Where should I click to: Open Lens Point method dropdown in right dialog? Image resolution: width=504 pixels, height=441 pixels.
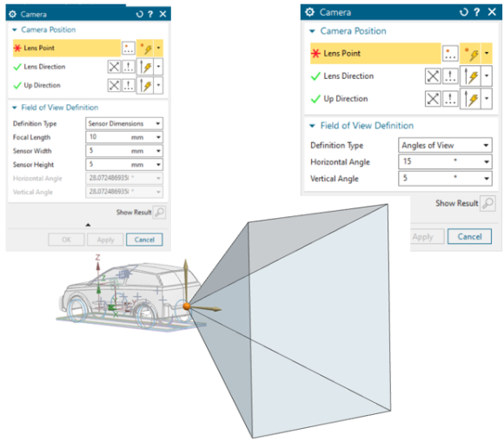click(487, 53)
